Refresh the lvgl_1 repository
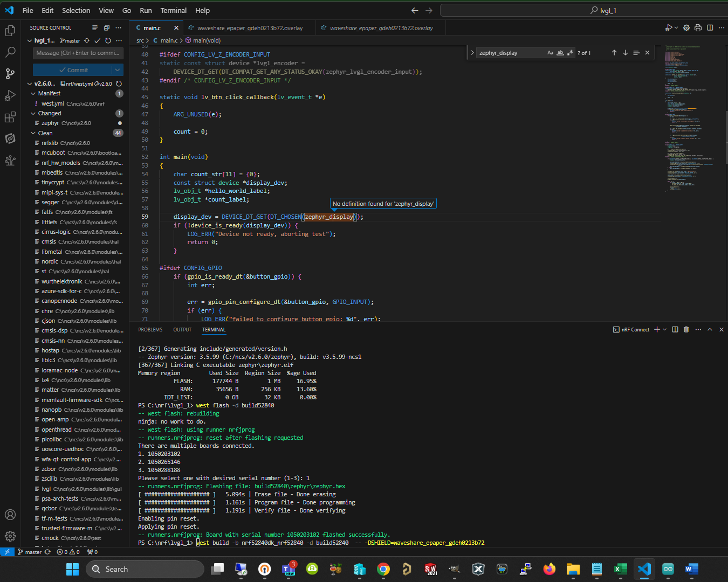 click(108, 40)
